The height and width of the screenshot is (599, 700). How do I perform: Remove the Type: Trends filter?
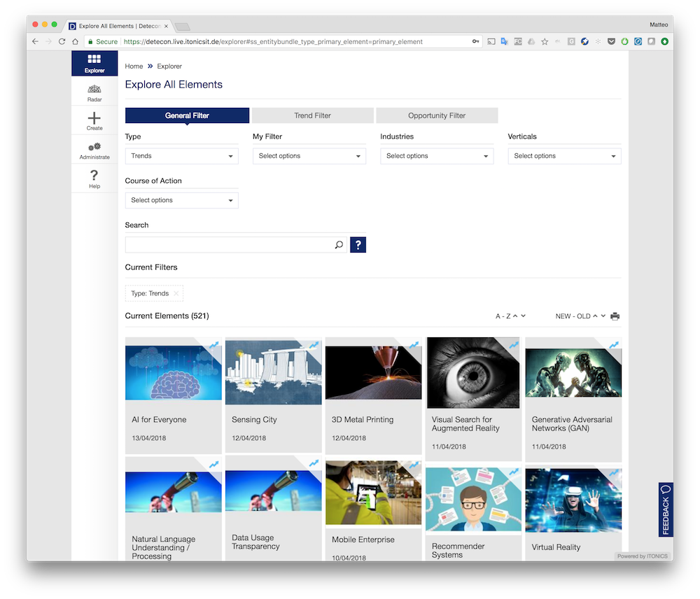(176, 293)
